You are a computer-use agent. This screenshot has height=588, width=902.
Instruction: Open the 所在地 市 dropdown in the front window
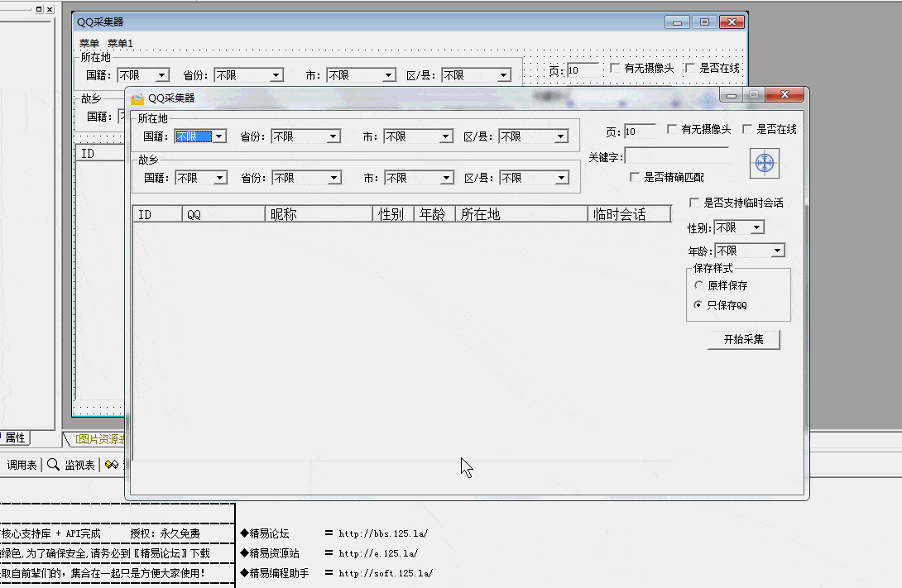tap(446, 136)
